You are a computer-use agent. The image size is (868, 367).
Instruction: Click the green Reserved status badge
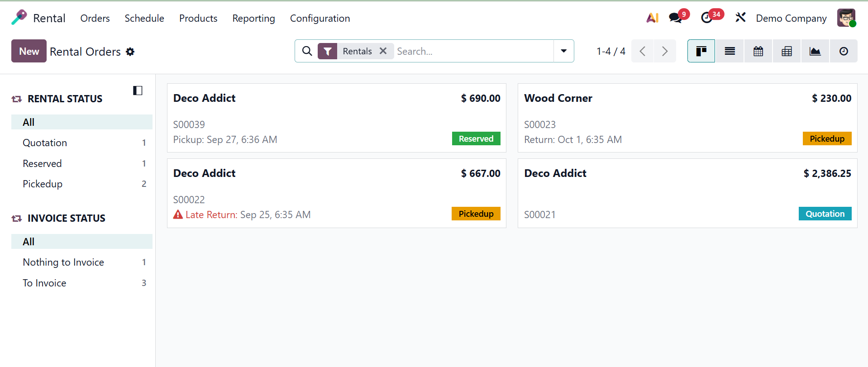pos(476,139)
